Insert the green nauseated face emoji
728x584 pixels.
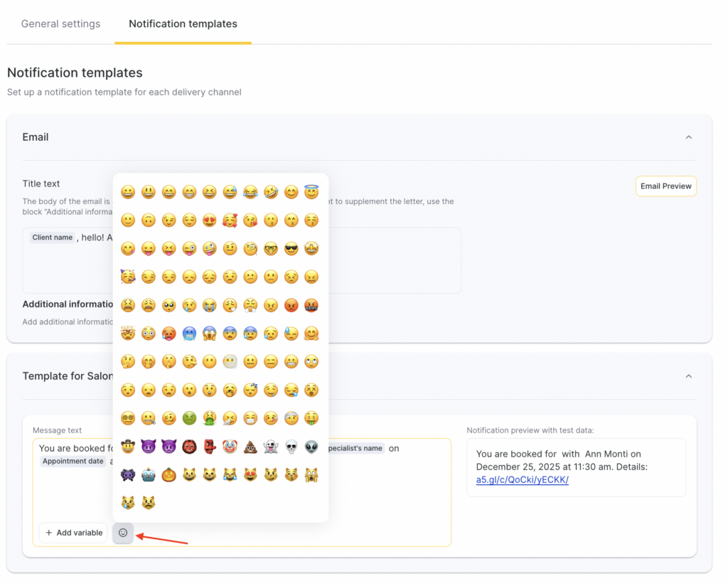tap(189, 418)
